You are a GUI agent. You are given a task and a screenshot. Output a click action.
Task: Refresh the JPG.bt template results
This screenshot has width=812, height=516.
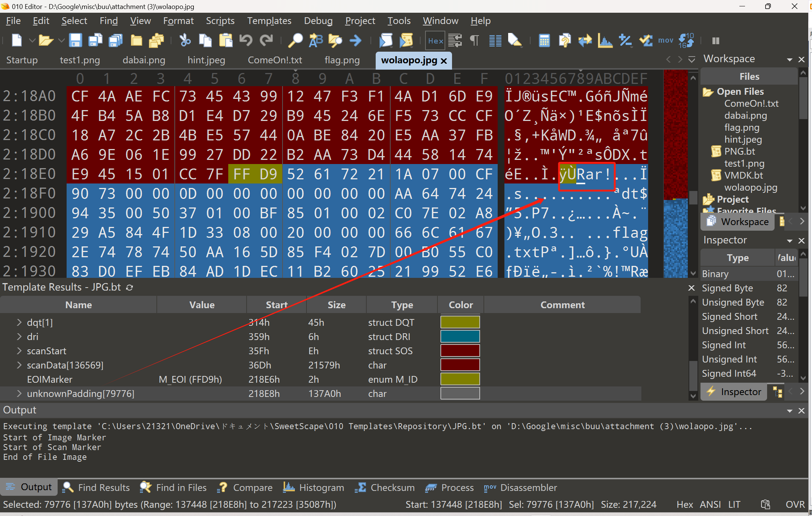pos(129,288)
